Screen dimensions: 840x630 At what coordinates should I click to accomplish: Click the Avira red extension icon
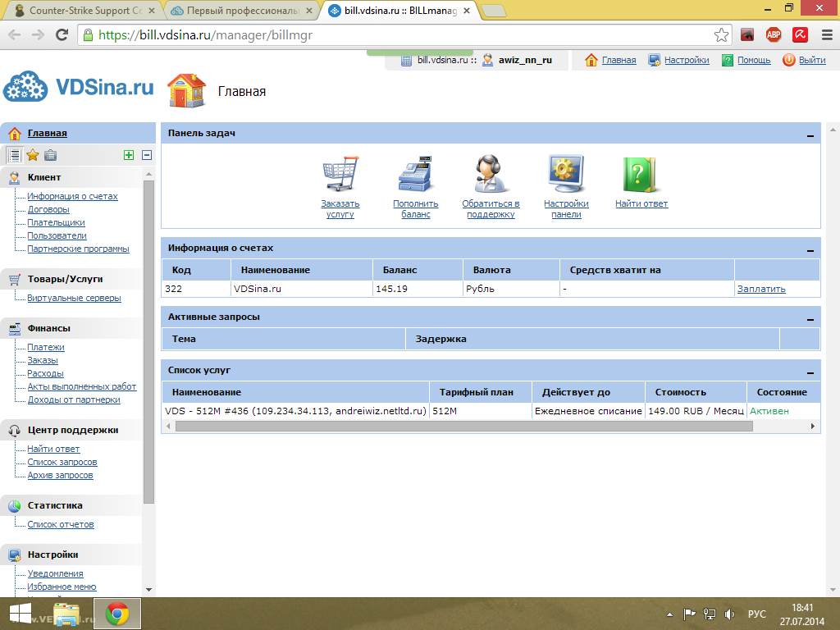(800, 35)
